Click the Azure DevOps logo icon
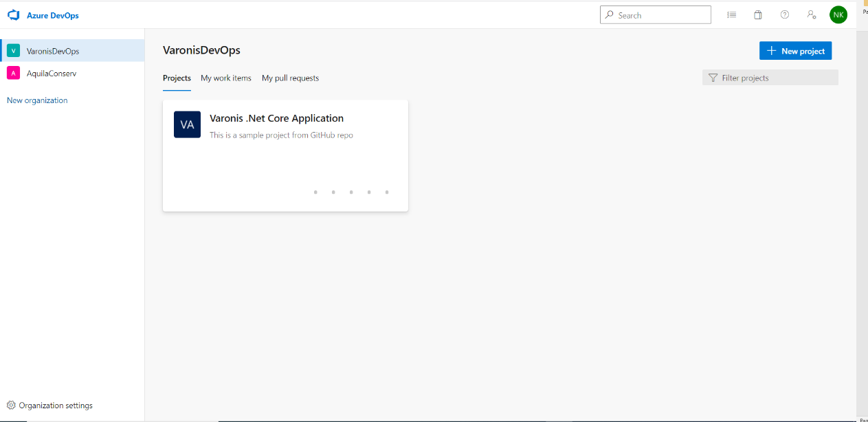The image size is (868, 422). tap(13, 15)
